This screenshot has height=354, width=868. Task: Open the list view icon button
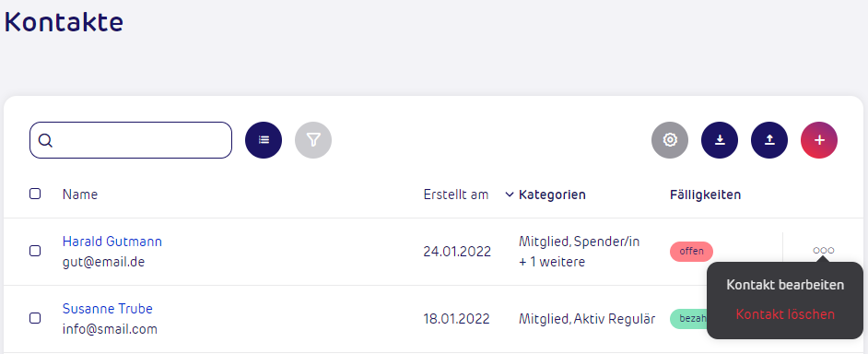264,140
